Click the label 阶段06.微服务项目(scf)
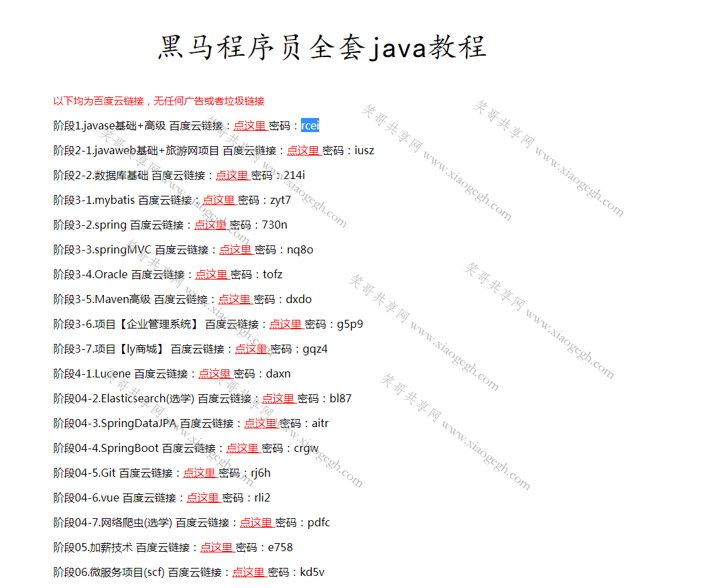The width and height of the screenshot is (720, 588). click(109, 572)
